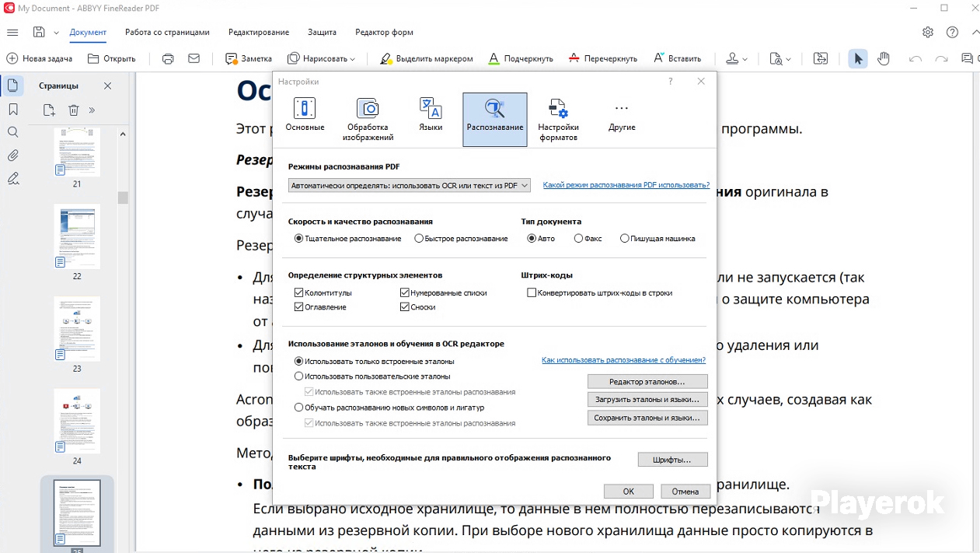
Task: Select page 24 thumbnail
Action: click(x=77, y=421)
